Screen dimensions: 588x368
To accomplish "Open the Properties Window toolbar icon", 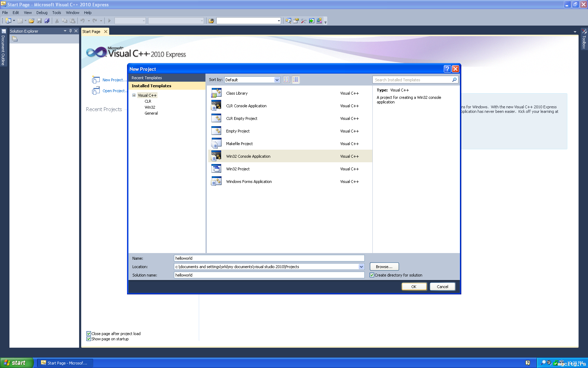I will [x=296, y=21].
